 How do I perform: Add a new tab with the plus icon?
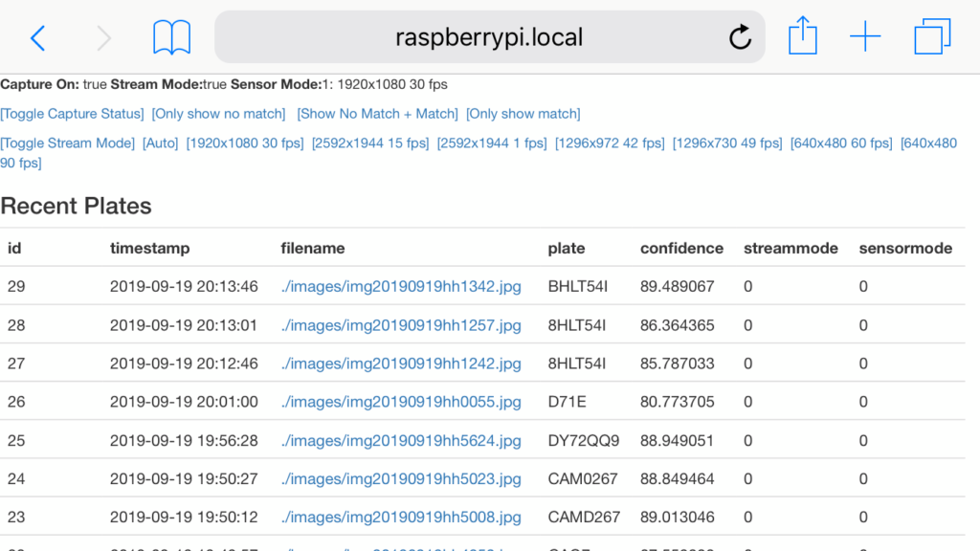pyautogui.click(x=865, y=38)
